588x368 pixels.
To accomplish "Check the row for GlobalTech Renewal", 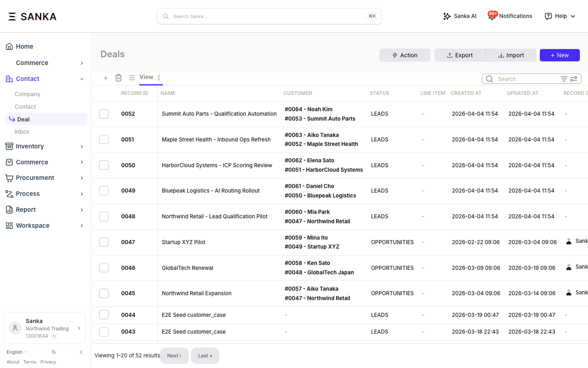I will point(104,268).
